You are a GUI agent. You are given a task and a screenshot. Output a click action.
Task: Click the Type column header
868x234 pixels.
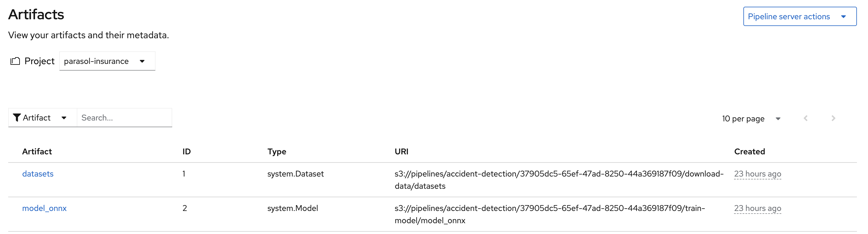tap(277, 151)
